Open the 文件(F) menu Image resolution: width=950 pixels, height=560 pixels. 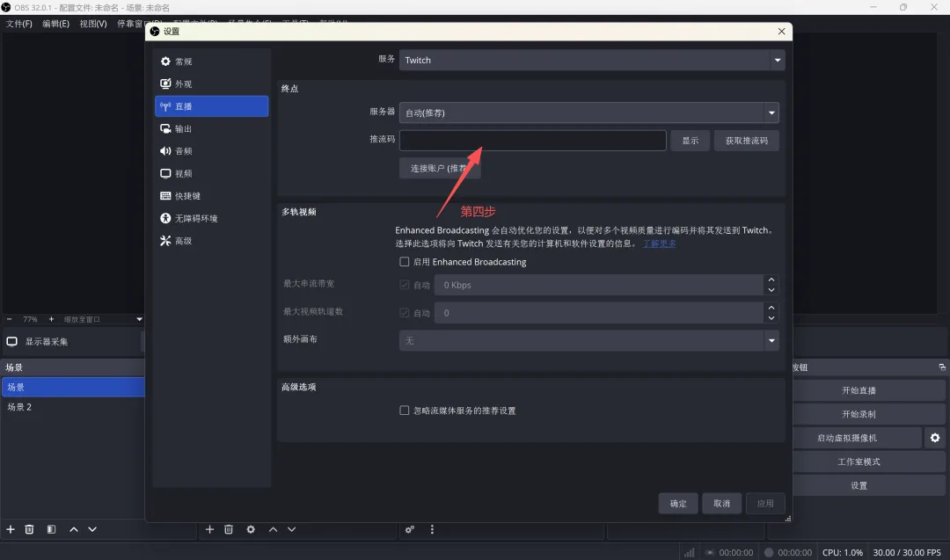18,24
